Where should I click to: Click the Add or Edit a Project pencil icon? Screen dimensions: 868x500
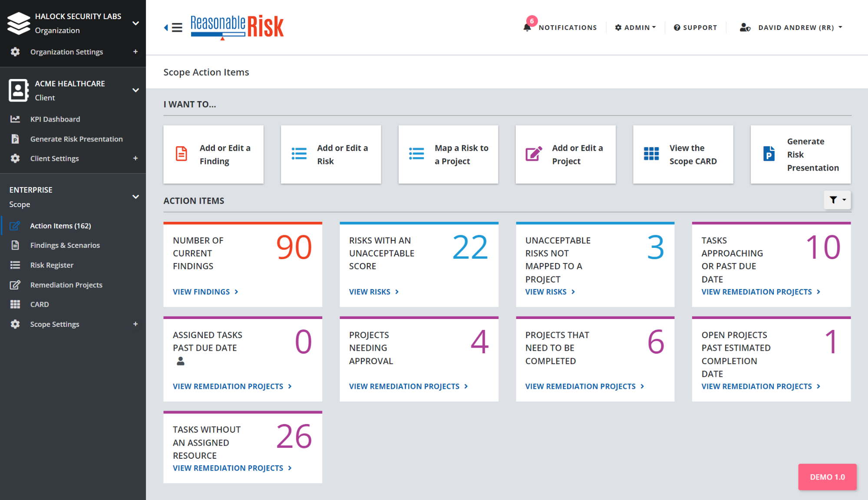(x=534, y=154)
